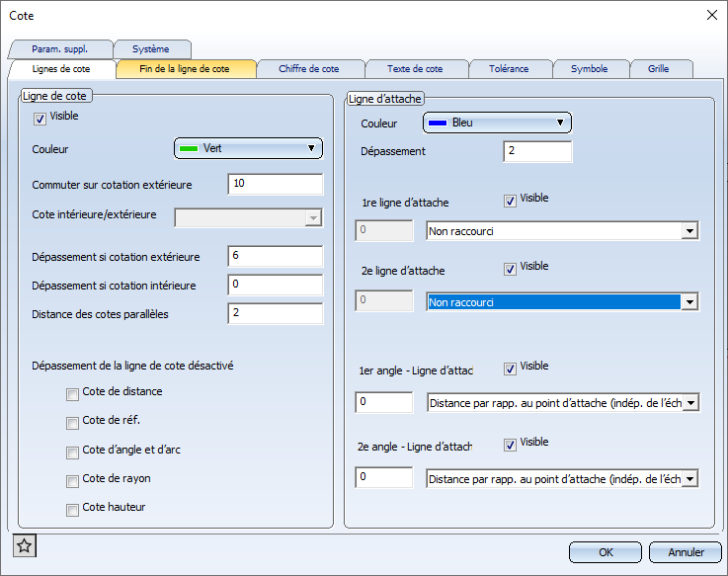This screenshot has width=728, height=576.
Task: Uncheck Visible for 1re ligne d'attache
Action: [x=510, y=201]
